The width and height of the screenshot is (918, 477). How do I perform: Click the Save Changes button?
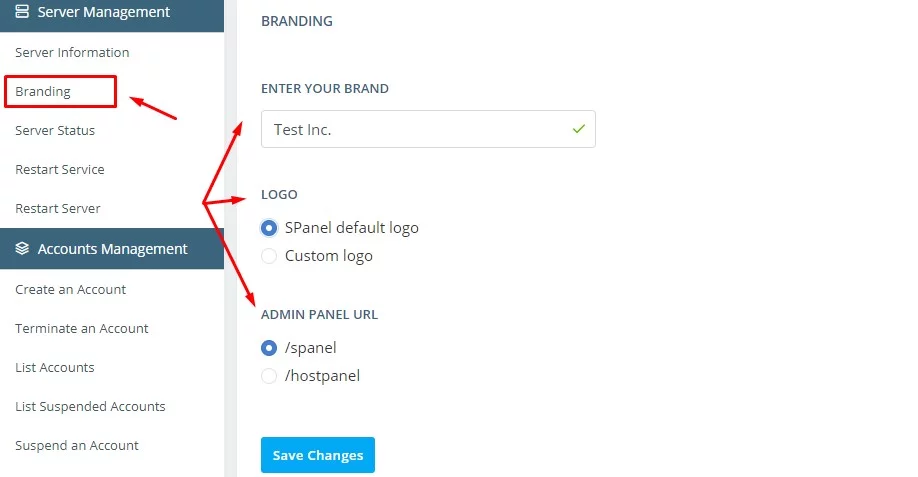[x=318, y=455]
